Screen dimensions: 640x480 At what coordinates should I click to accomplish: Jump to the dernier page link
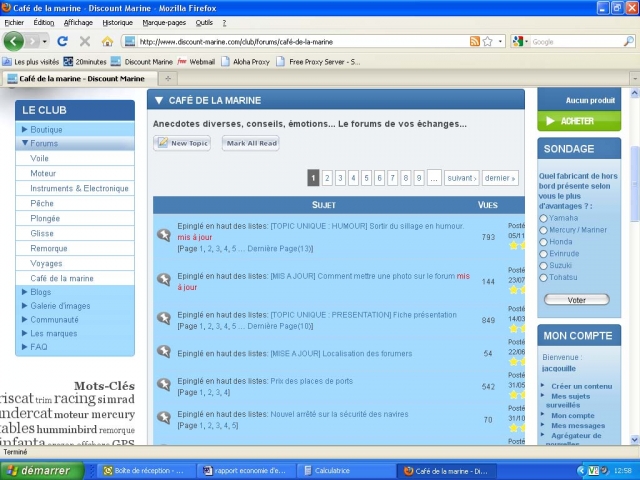tap(500, 178)
